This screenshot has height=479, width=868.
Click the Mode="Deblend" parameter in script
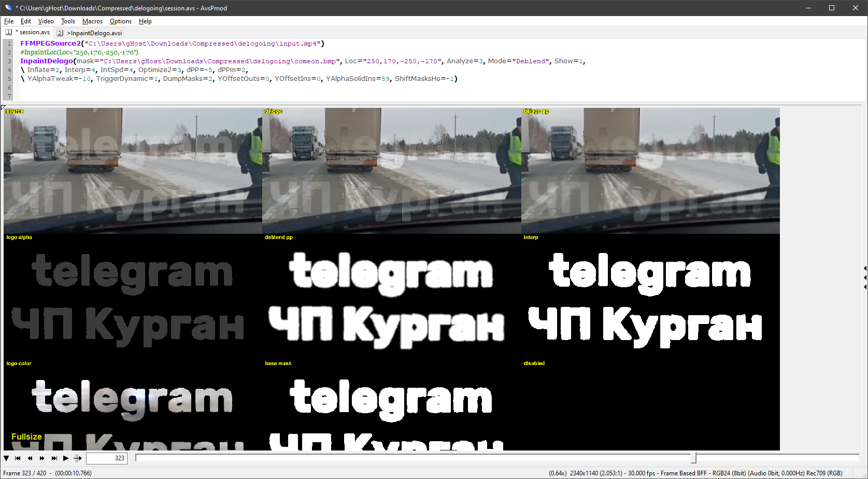(x=518, y=61)
